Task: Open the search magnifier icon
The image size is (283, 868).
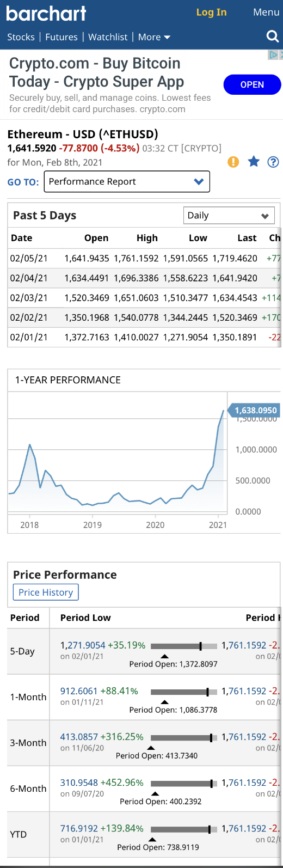Action: pyautogui.click(x=273, y=36)
